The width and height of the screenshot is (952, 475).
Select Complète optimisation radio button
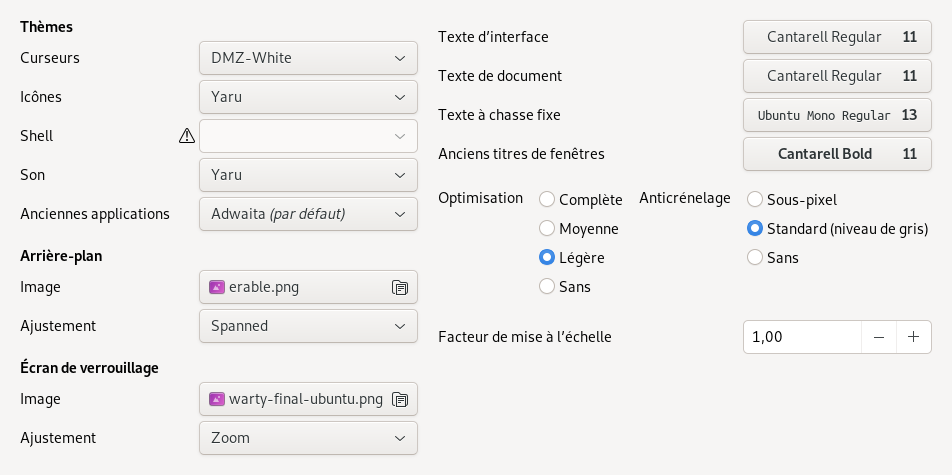547,200
